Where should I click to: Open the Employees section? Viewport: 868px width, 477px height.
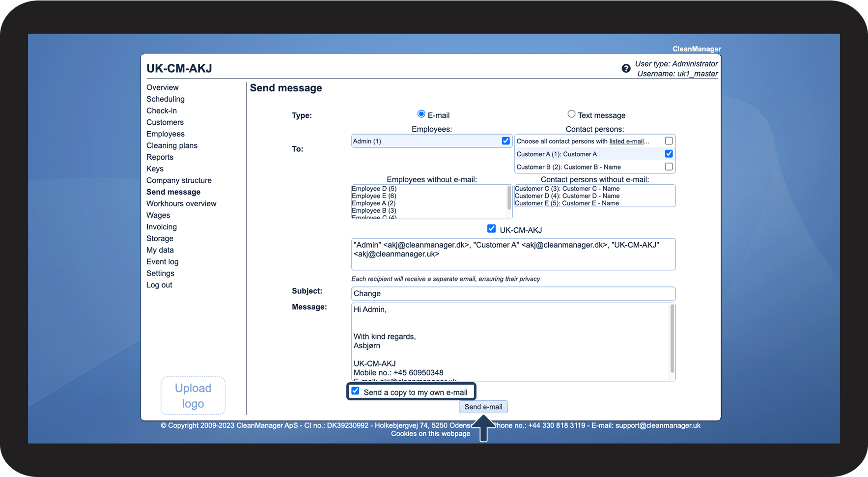click(166, 134)
